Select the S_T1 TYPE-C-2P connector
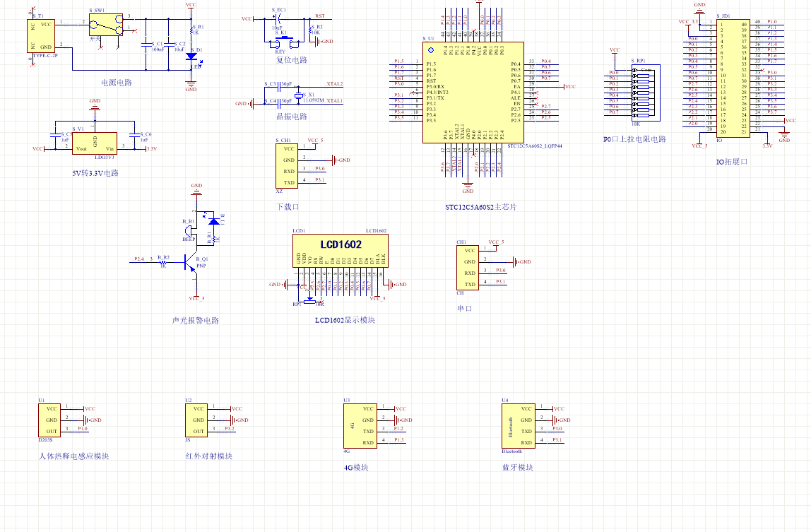The height and width of the screenshot is (532, 811). point(41,36)
